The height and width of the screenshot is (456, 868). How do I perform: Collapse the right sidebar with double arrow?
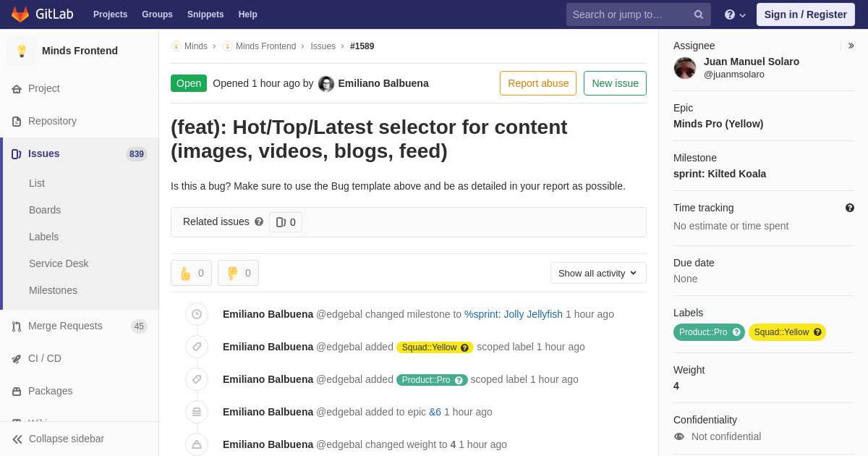[851, 46]
